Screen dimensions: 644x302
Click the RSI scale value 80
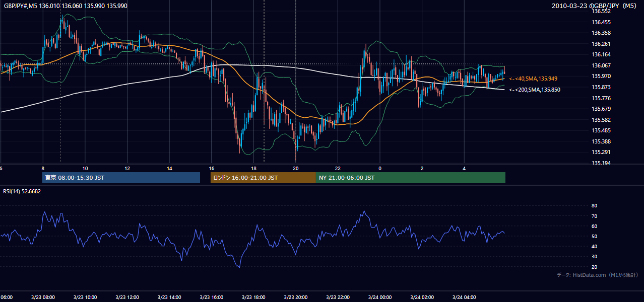[x=594, y=206]
